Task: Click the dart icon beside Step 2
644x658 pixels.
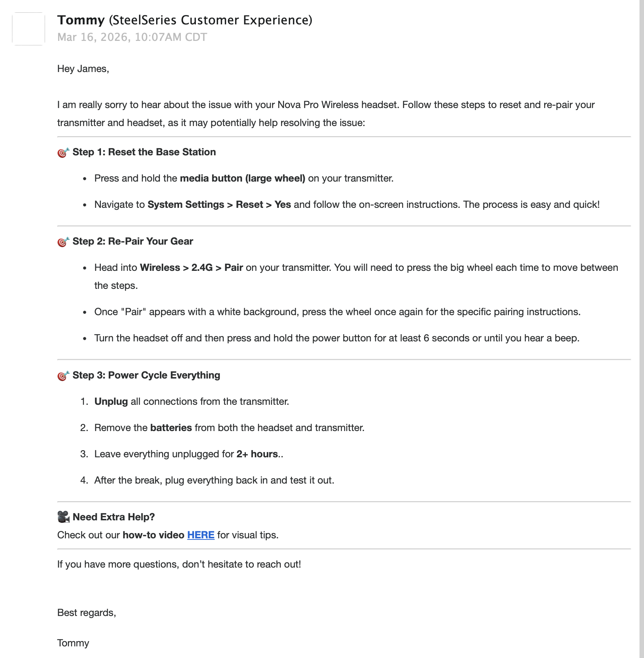Action: tap(63, 242)
